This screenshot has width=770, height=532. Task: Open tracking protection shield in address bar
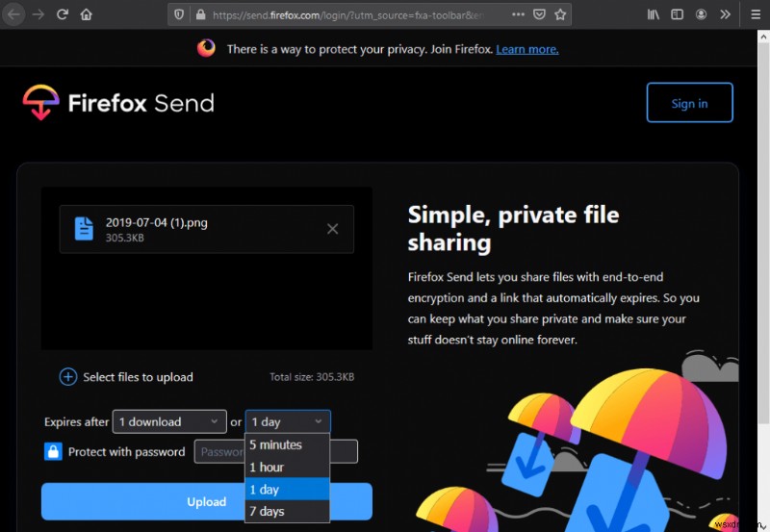click(x=179, y=14)
